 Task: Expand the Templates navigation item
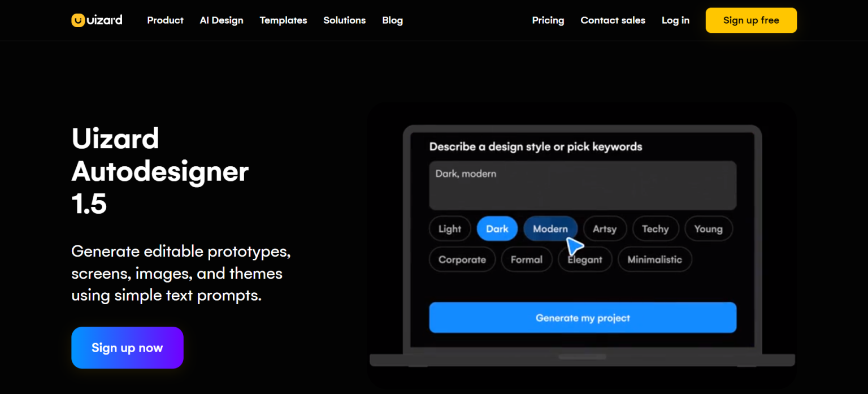point(283,20)
